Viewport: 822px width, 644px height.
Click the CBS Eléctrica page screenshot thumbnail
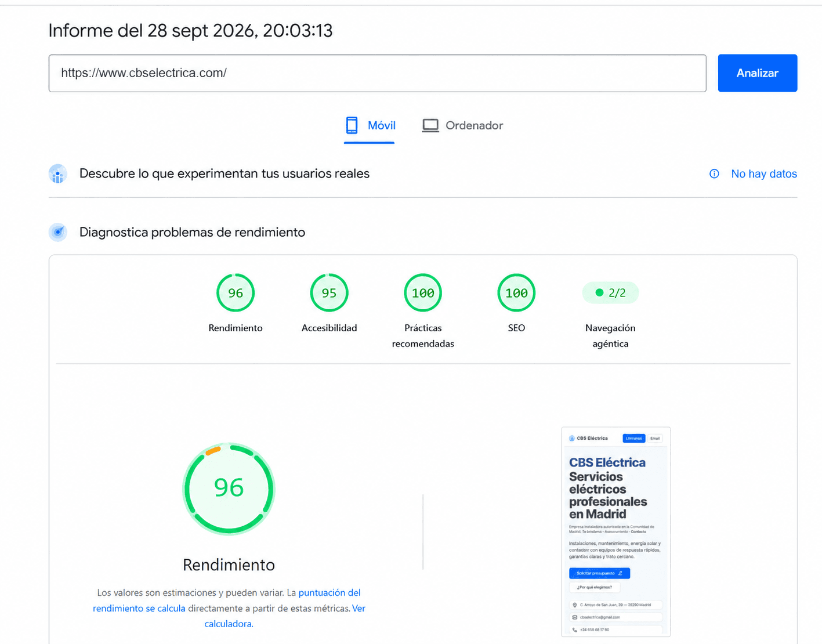click(615, 532)
